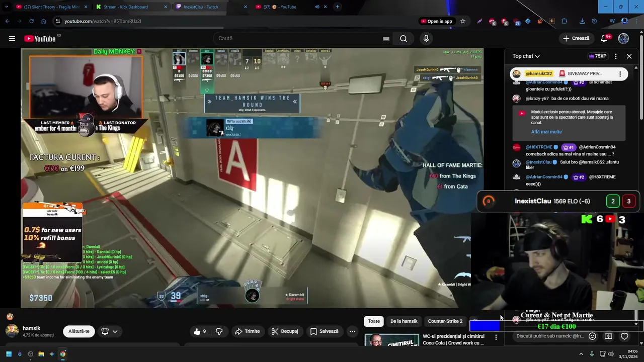Image resolution: width=644 pixels, height=362 pixels.
Task: Open File Explorer from taskbar
Action: [41, 354]
